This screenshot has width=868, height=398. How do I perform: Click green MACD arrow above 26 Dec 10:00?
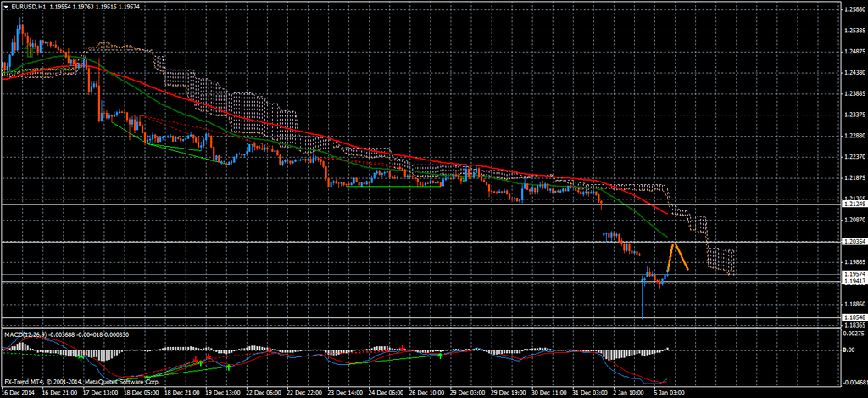pyautogui.click(x=441, y=356)
